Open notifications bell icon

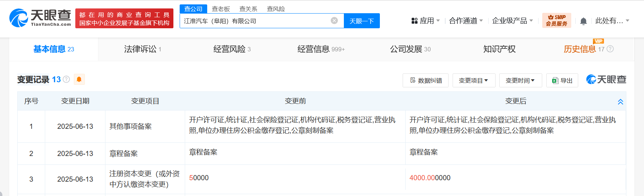583,21
